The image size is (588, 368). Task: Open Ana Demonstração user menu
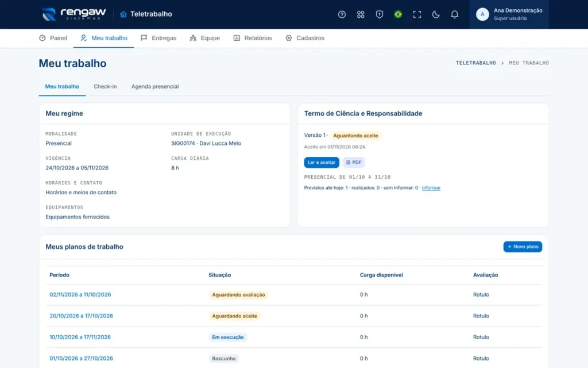(x=509, y=14)
